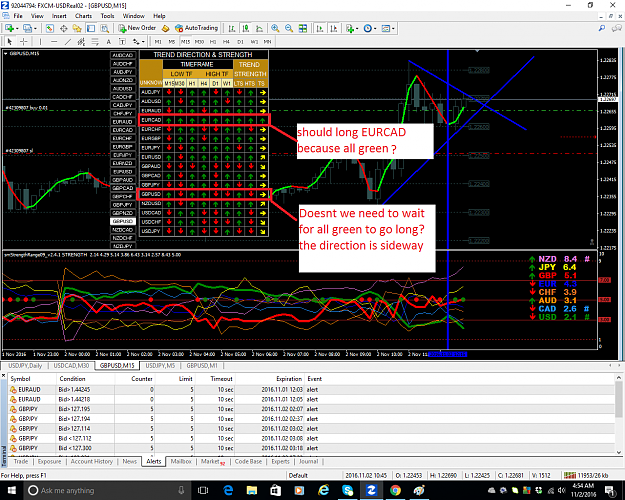Open the Profiles toolbar icon
625x500 pixels.
[28, 28]
